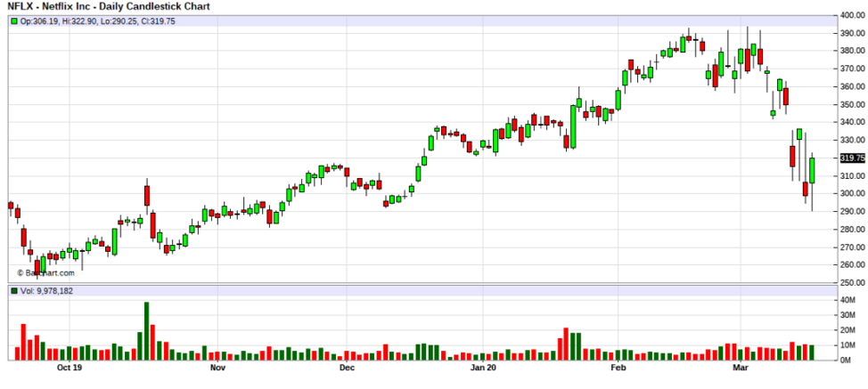Screen dimensions: 868x389
Task: Click the 300.00 price axis label
Action: pos(853,193)
